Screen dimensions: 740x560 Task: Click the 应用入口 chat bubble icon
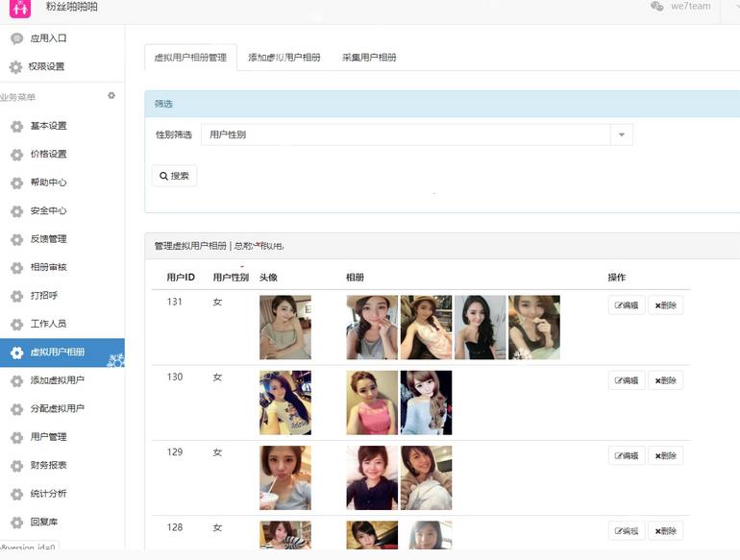[x=16, y=38]
